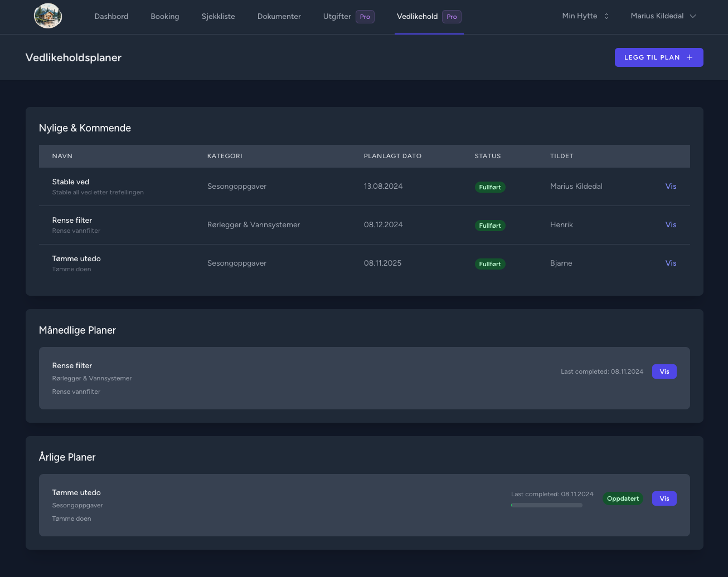Navigate to Dokumenter
Image resolution: width=728 pixels, height=577 pixels.
[279, 17]
